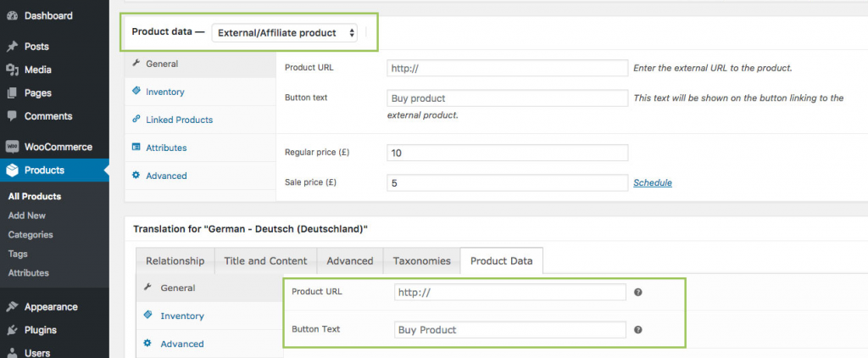Image resolution: width=868 pixels, height=358 pixels.
Task: Click the Media library icon
Action: point(12,70)
